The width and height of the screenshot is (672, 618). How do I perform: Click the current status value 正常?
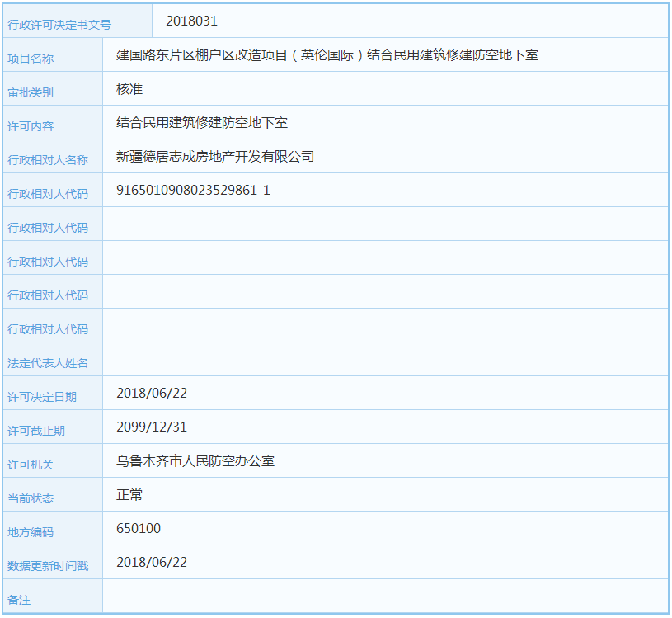(129, 495)
